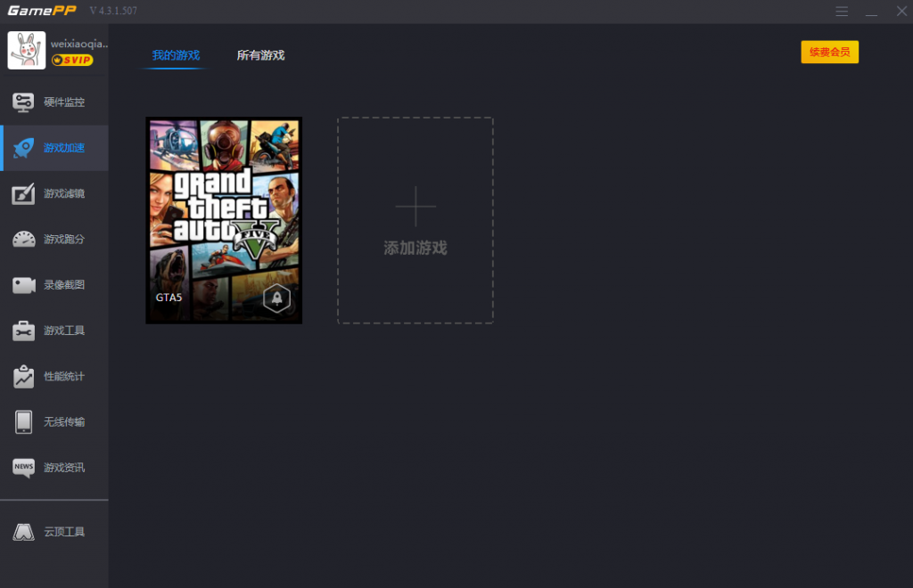Select 游戏工具 sidebar label
The height and width of the screenshot is (588, 913).
click(x=64, y=331)
